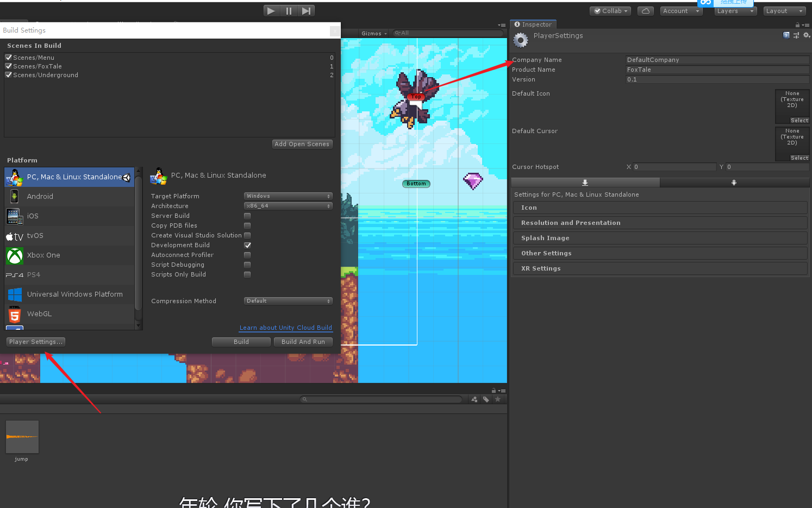
Task: Open the Collab dropdown
Action: [x=610, y=11]
